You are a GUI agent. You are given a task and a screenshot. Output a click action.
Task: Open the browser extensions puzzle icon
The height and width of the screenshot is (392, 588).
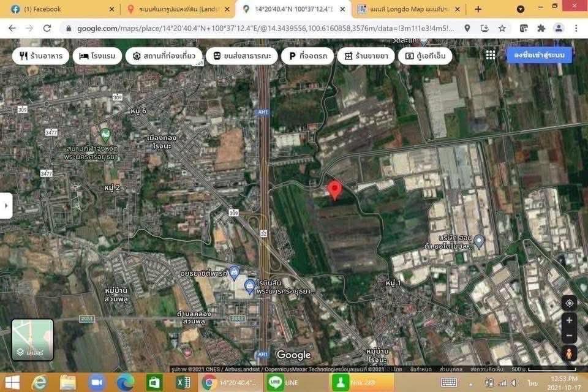(x=540, y=28)
